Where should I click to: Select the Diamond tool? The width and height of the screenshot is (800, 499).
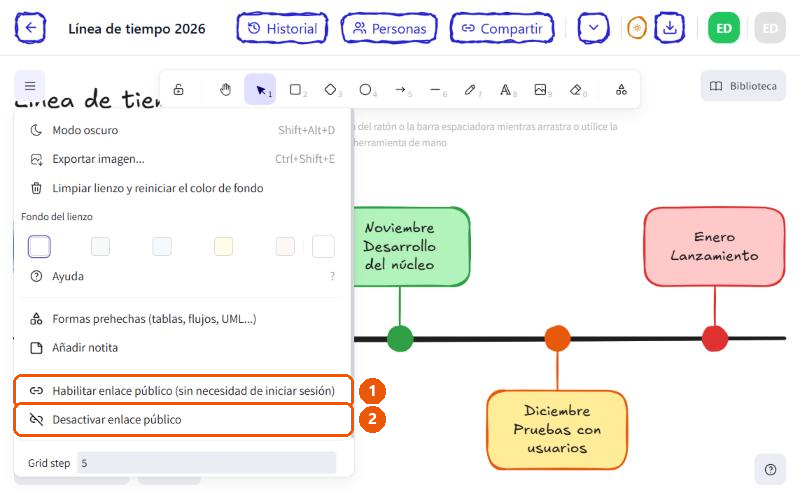(330, 90)
